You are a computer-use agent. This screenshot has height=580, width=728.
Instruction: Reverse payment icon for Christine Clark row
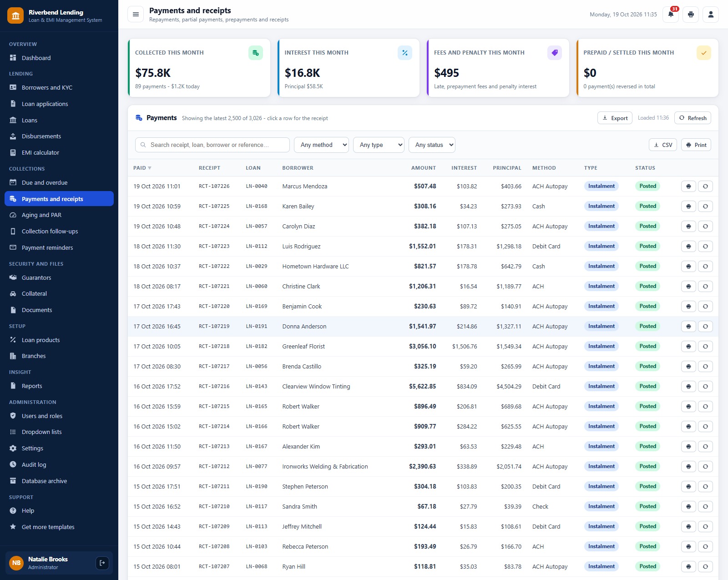pyautogui.click(x=705, y=287)
